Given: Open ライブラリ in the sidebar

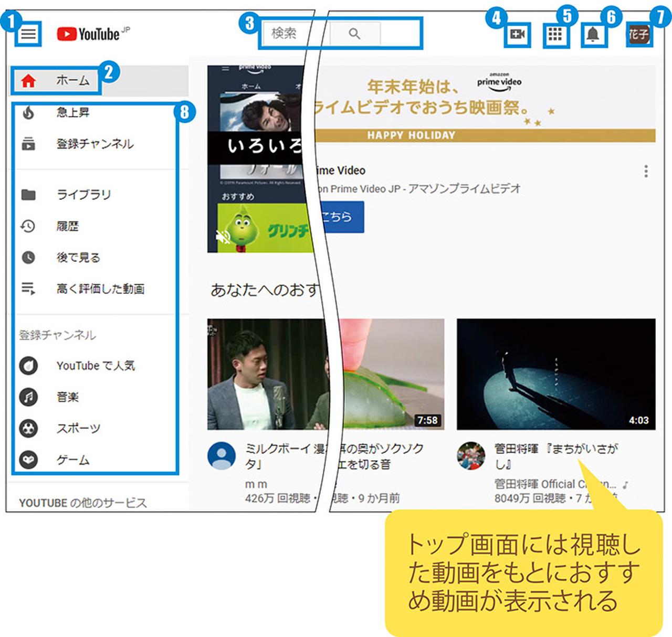Looking at the screenshot, I should pyautogui.click(x=84, y=195).
